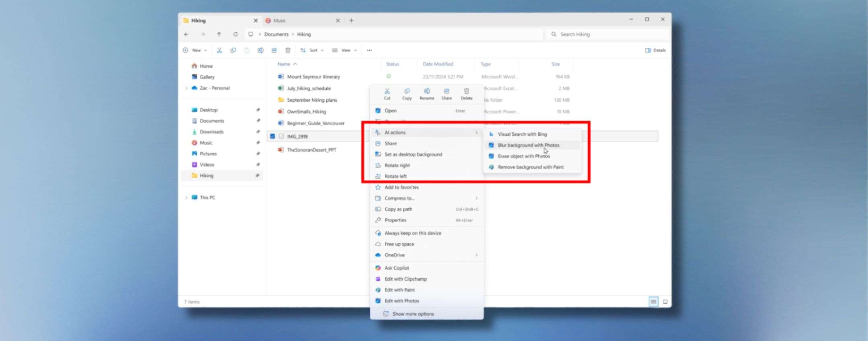Image resolution: width=868 pixels, height=341 pixels.
Task: Click the Delete trash icon in context menu
Action: (466, 94)
